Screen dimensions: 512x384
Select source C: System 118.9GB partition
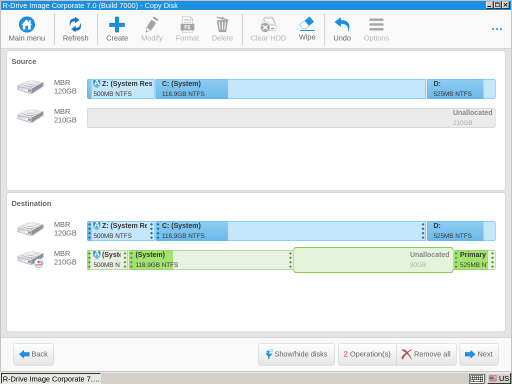(x=291, y=89)
